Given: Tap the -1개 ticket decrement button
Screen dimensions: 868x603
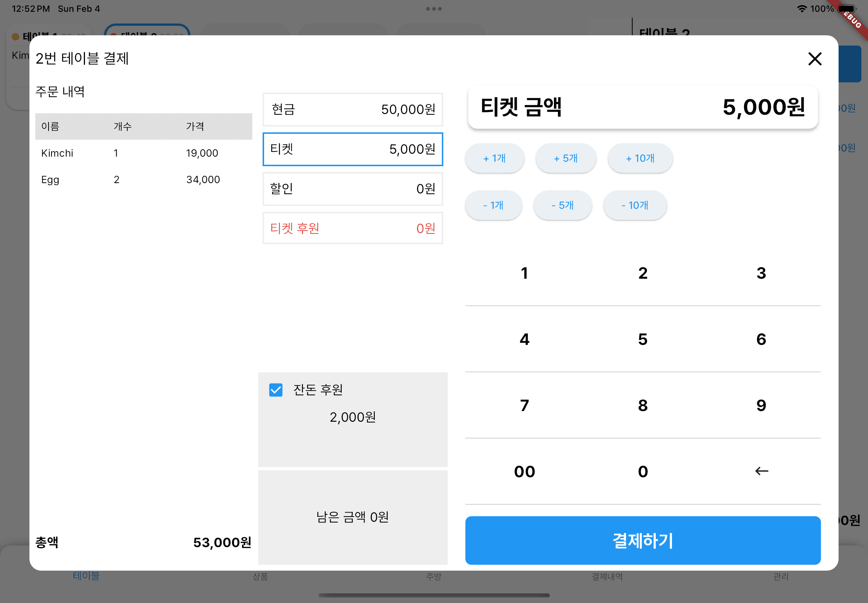Looking at the screenshot, I should (x=494, y=205).
